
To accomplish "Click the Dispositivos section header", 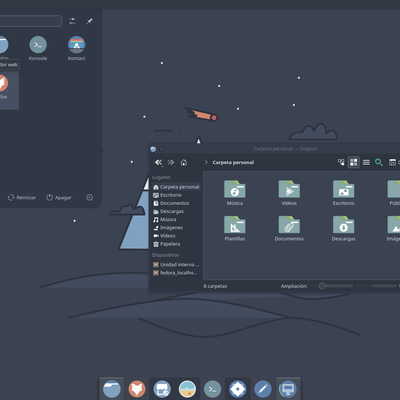I will (x=166, y=255).
